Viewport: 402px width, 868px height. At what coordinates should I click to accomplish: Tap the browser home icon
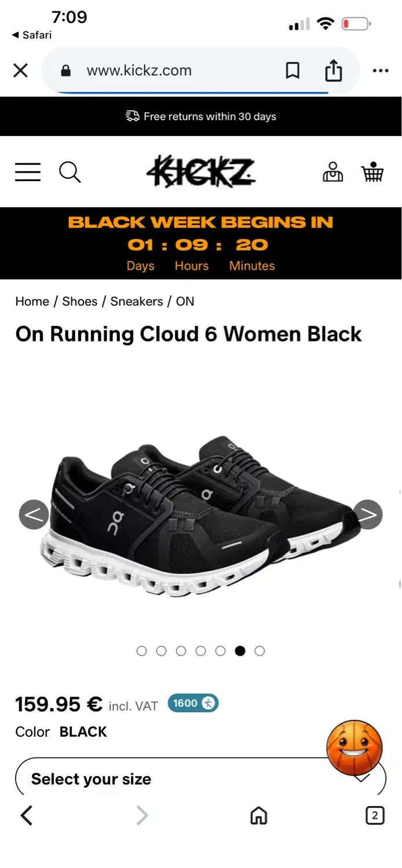tap(258, 816)
